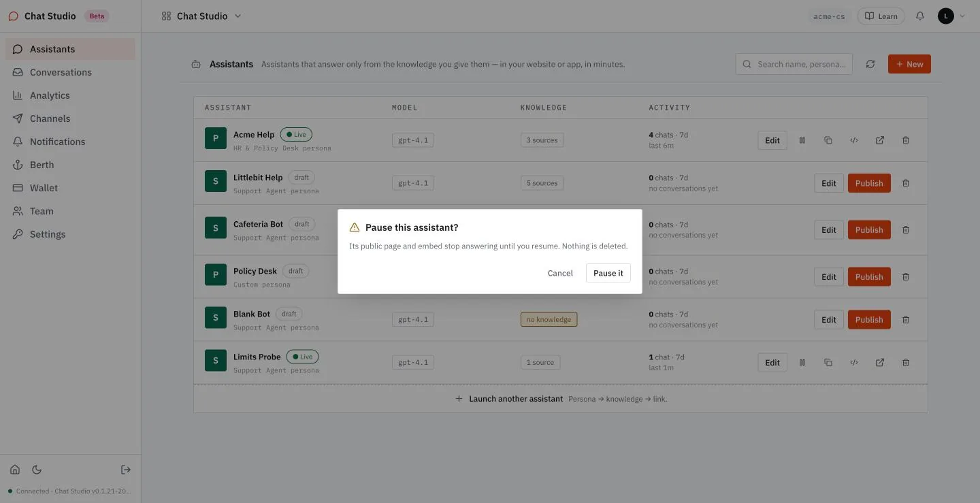Pause the Acme Help assistant via its pause icon
980x503 pixels.
[802, 140]
